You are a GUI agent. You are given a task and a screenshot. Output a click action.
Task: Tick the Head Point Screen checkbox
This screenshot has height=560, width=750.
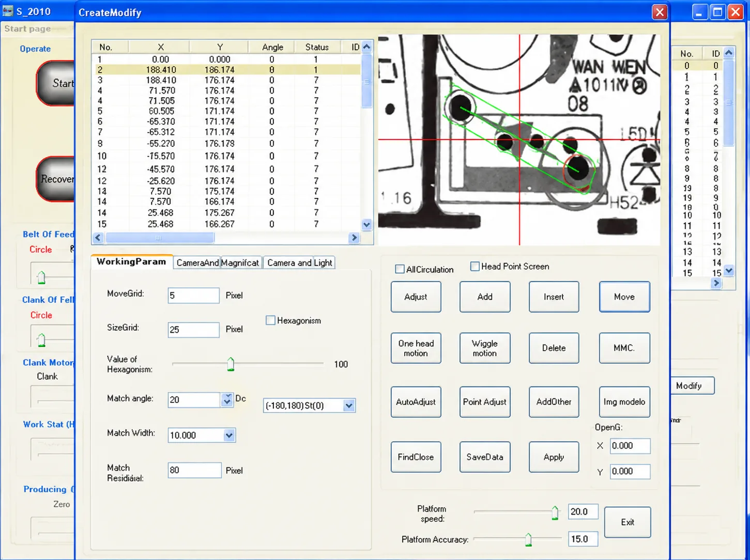tap(475, 267)
